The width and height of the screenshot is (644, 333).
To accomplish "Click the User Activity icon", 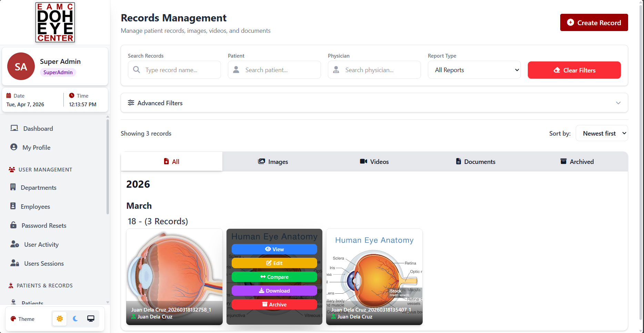I will (15, 244).
